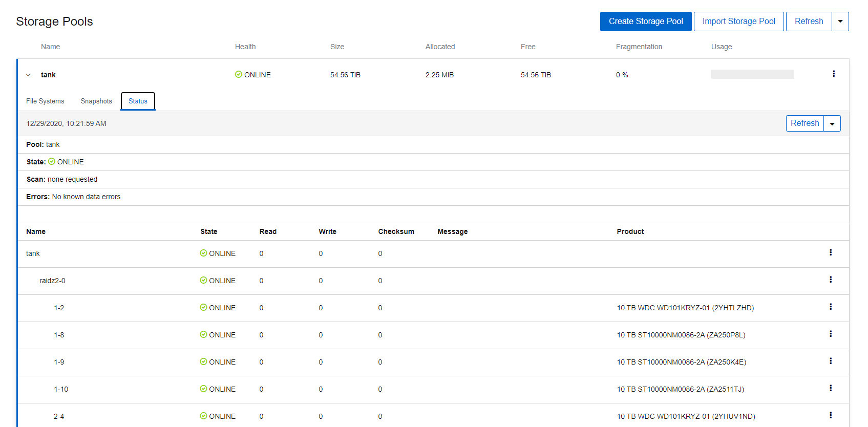Click the Checksum column header

(396, 231)
